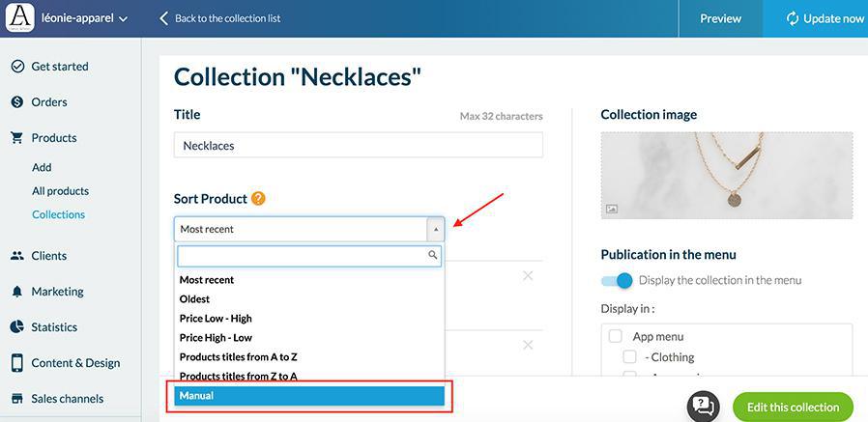Go back to the collection list
The width and height of the screenshot is (868, 422).
tap(220, 18)
